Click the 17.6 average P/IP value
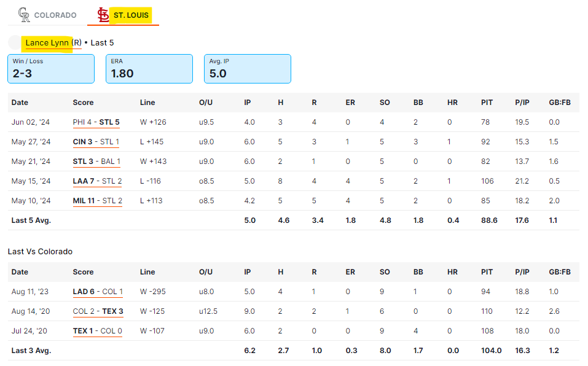Screen dimensions: 588x366 point(522,220)
